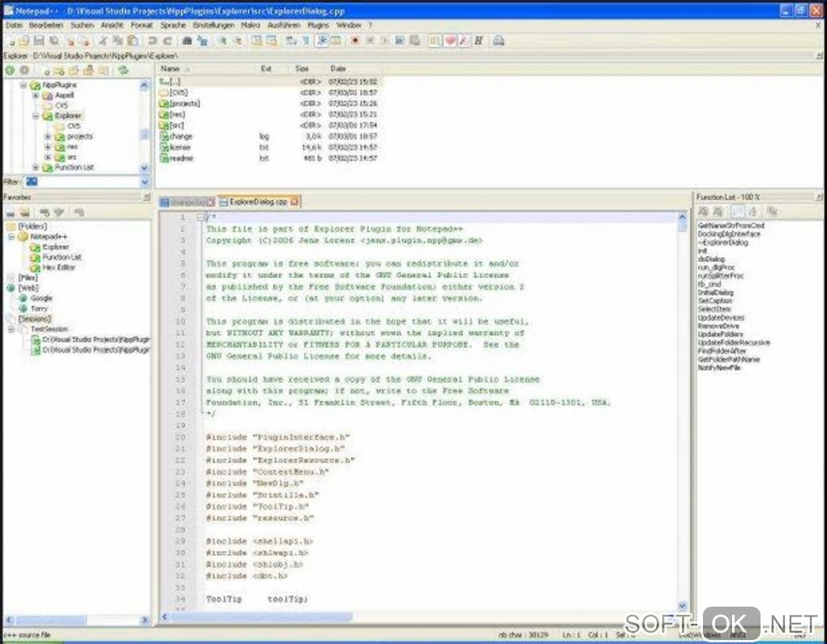827x644 pixels.
Task: Click the Paste clipboard icon
Action: pyautogui.click(x=133, y=41)
